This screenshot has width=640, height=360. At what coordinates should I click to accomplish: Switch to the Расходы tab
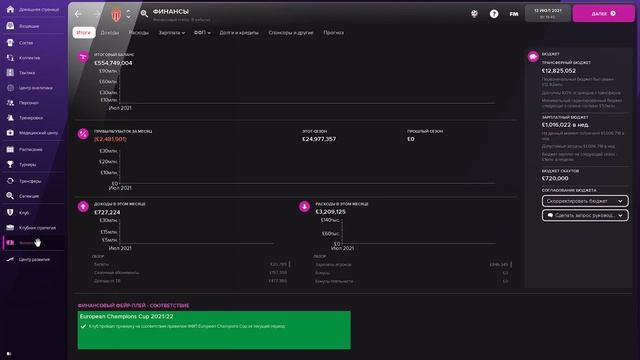tap(139, 33)
